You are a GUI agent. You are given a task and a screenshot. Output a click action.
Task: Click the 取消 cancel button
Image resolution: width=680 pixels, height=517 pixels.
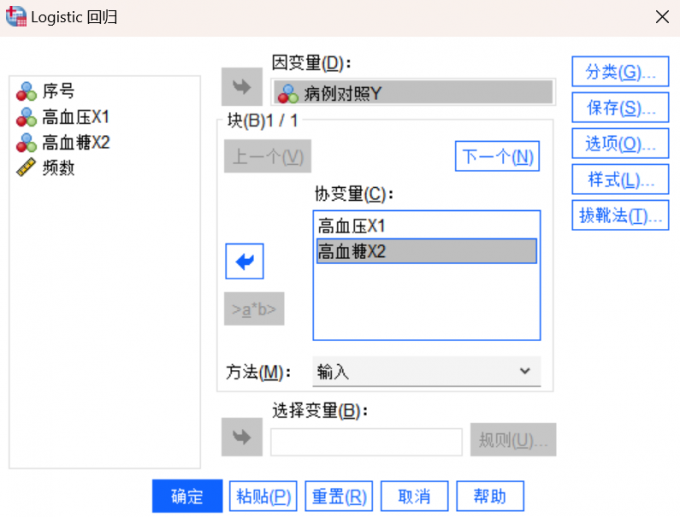click(x=415, y=496)
